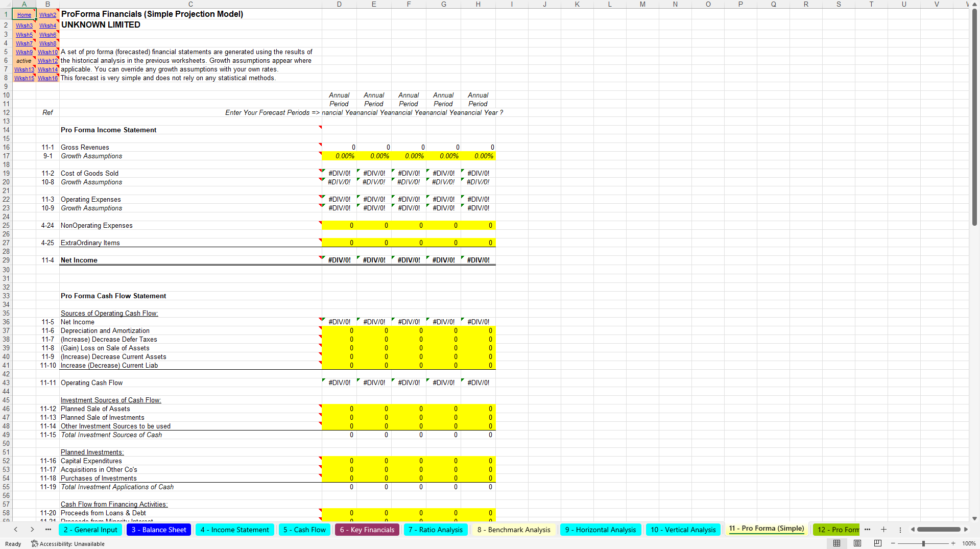Open the 4 - Income Statement tab
The width and height of the screenshot is (980, 549).
pos(234,530)
